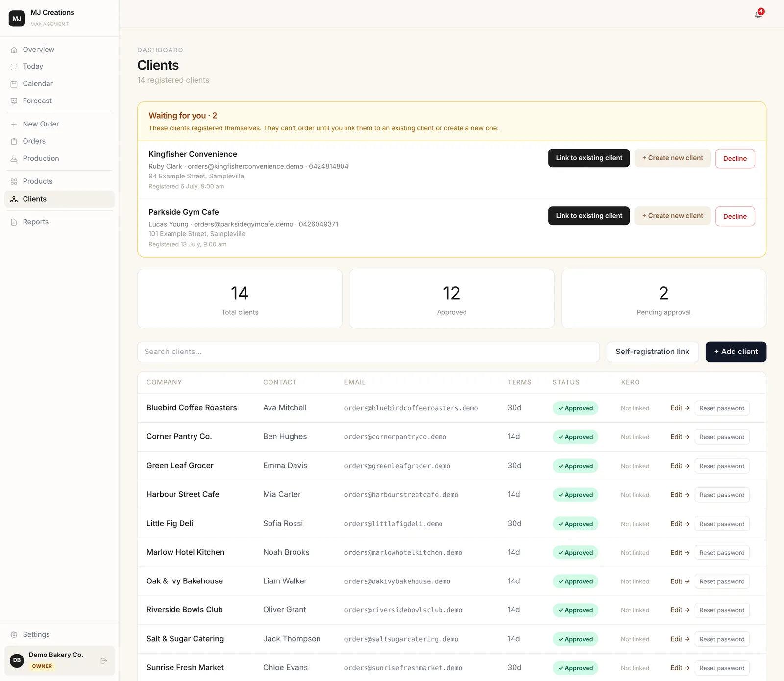Select the email orders@riversidebowlsclub.demo
This screenshot has width=784, height=681.
[x=403, y=610]
